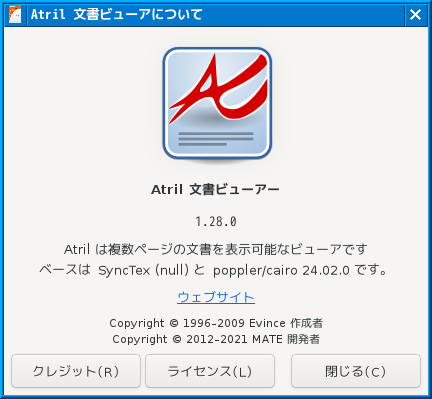432x399 pixels.
Task: Click the Evince 作成者 copyright line
Action: (x=216, y=323)
